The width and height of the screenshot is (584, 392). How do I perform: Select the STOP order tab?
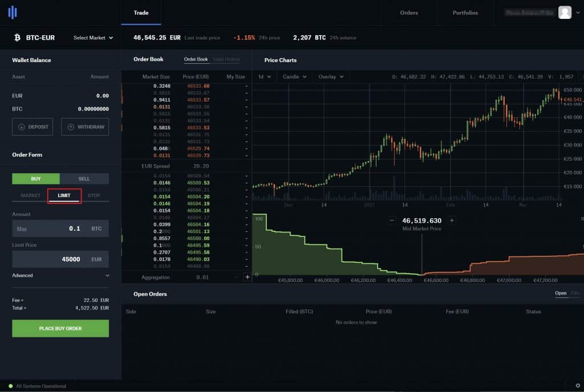point(94,195)
